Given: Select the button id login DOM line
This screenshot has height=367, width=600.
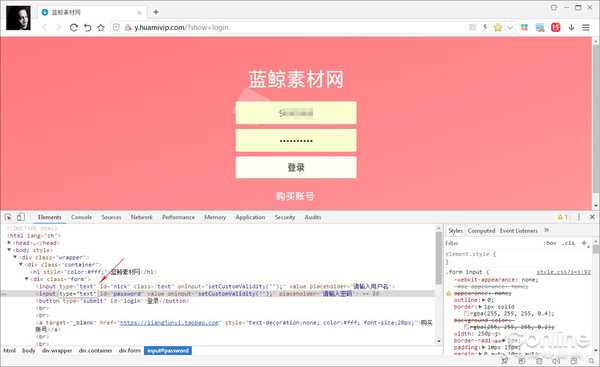Looking at the screenshot, I should point(112,301).
